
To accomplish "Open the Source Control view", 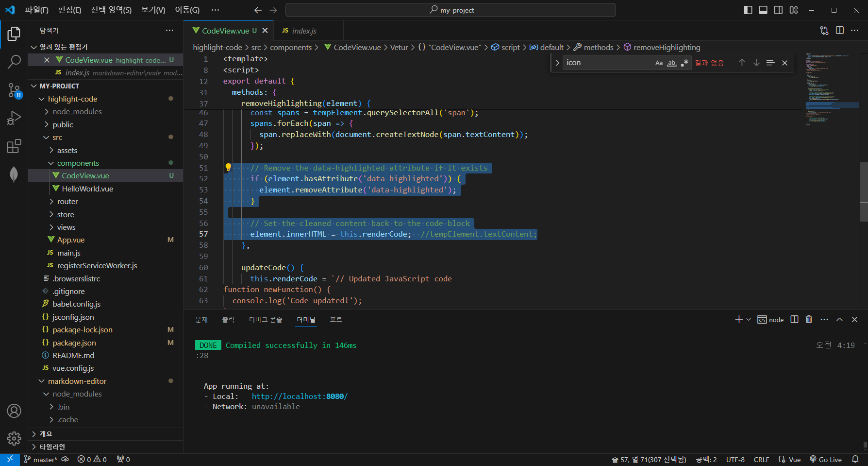I will (x=14, y=90).
